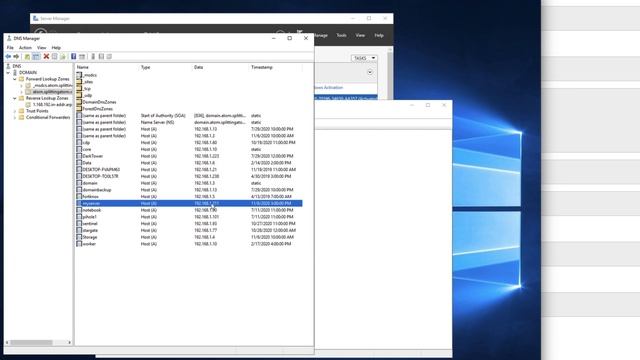Viewport: 640px width, 360px height.
Task: Select the DOMAIN server tree item
Action: [x=28, y=73]
